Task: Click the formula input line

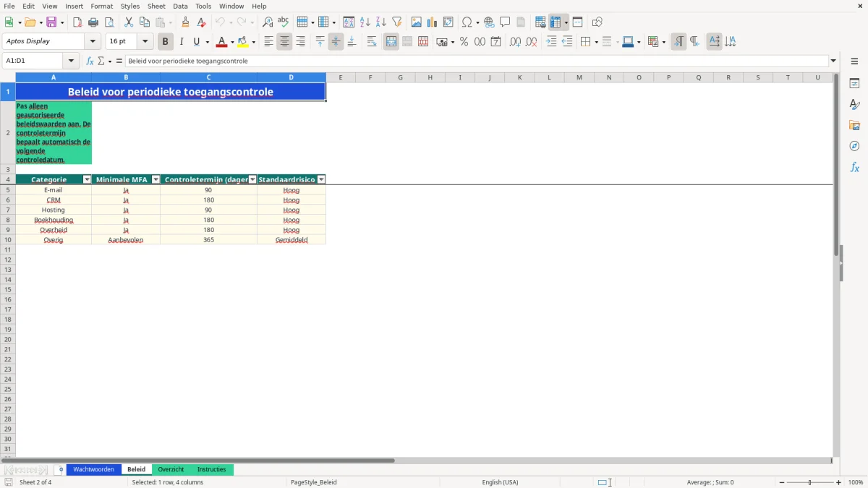Action: point(477,61)
